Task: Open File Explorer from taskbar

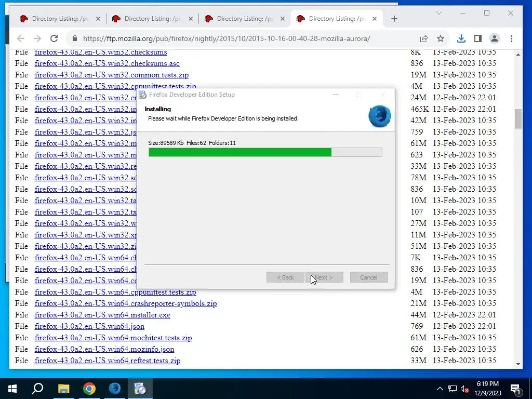Action: [63, 389]
